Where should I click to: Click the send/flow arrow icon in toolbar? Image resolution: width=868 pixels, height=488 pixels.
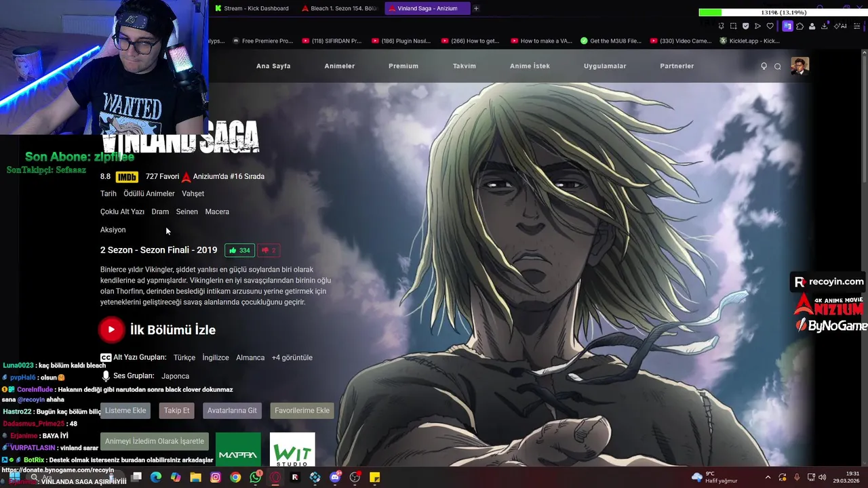757,26
